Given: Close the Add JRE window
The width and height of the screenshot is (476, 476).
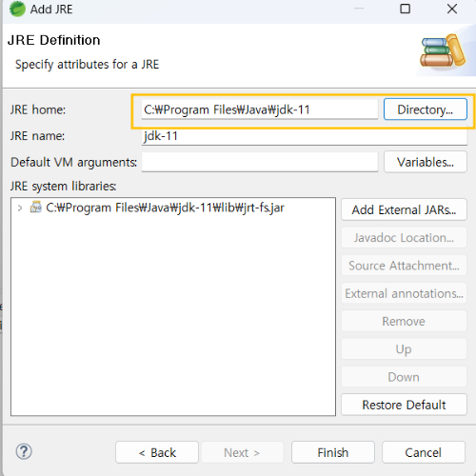Looking at the screenshot, I should click(x=452, y=9).
